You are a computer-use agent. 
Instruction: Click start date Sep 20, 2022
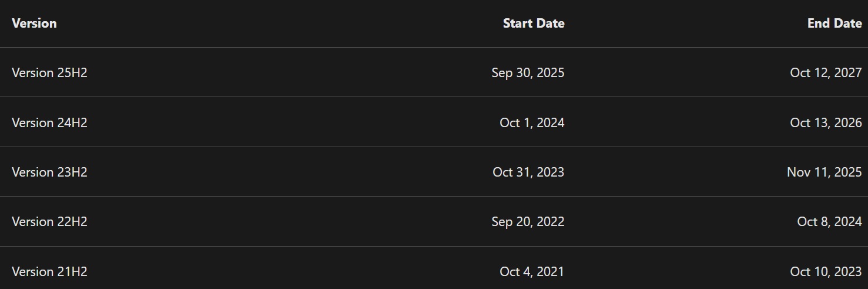click(x=528, y=221)
